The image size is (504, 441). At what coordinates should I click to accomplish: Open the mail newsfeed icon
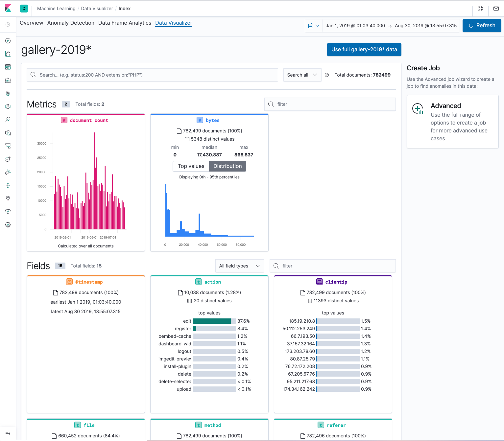[496, 9]
